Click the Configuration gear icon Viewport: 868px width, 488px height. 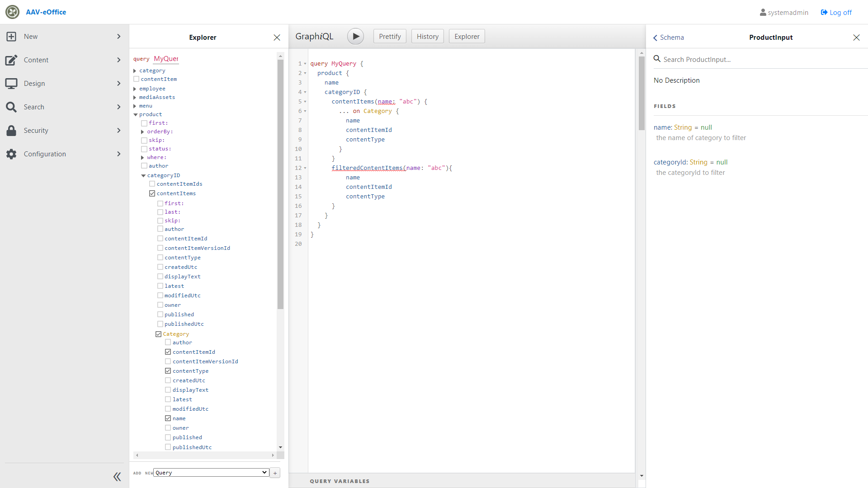pos(11,154)
